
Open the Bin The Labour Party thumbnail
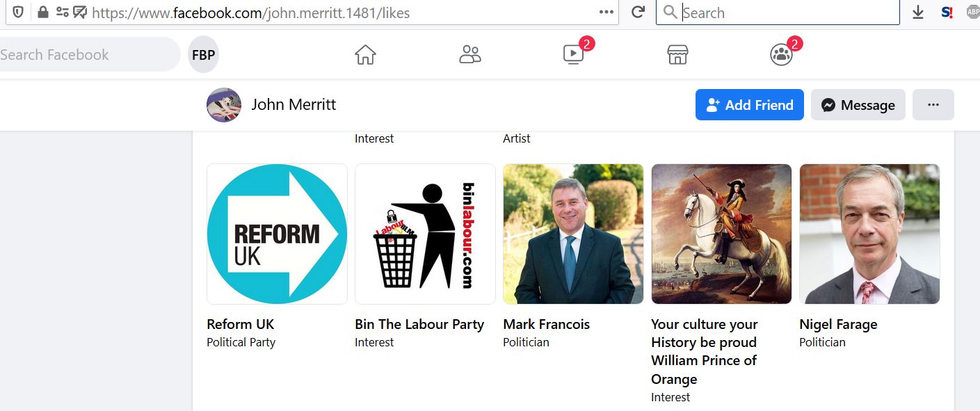click(x=425, y=234)
